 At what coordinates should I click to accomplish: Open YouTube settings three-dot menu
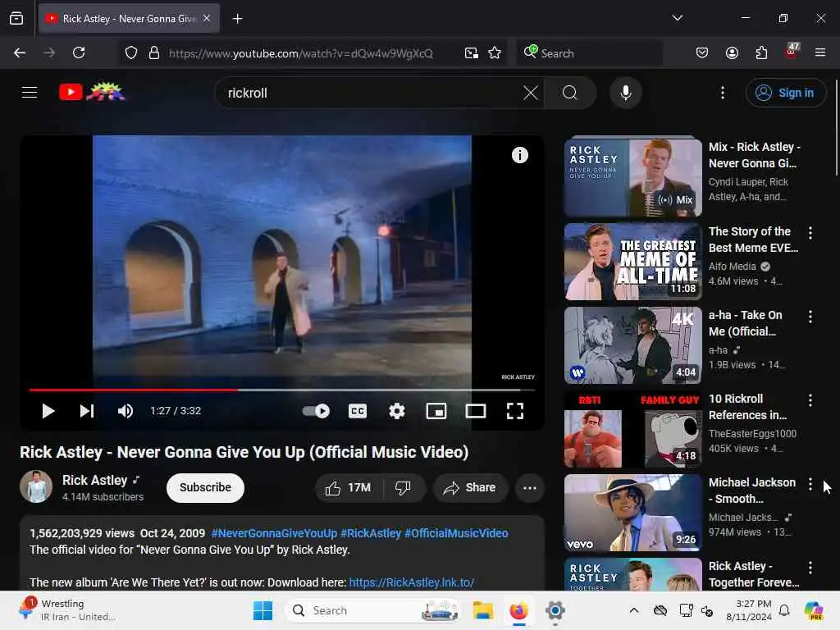[722, 93]
